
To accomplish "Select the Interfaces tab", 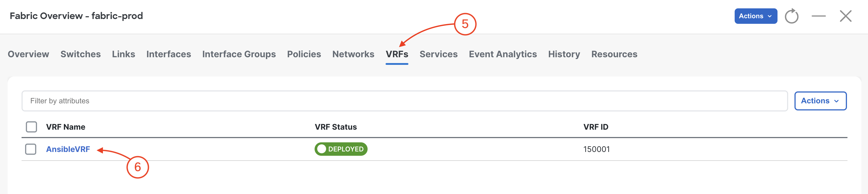I will [x=169, y=54].
